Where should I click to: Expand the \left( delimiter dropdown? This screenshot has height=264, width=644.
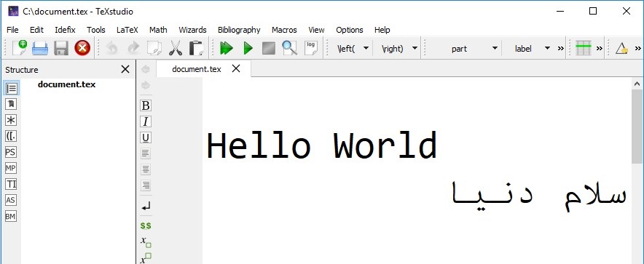[x=365, y=49]
